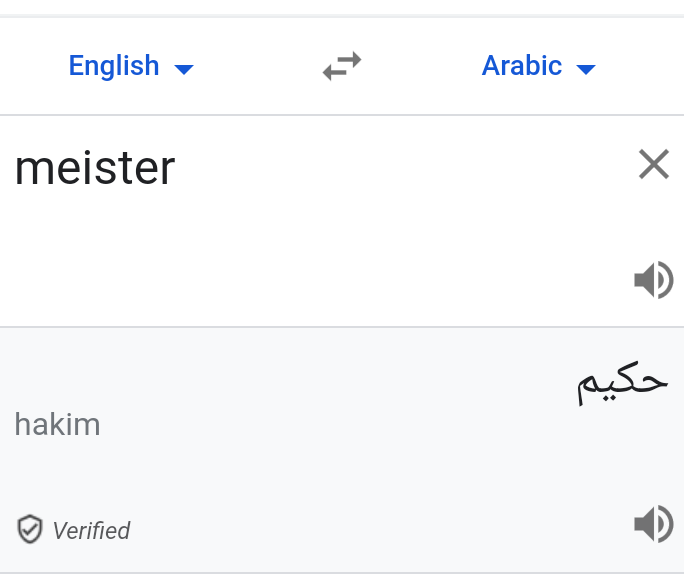This screenshot has height=575, width=684.
Task: Click the Verified shield icon
Action: pyautogui.click(x=30, y=530)
